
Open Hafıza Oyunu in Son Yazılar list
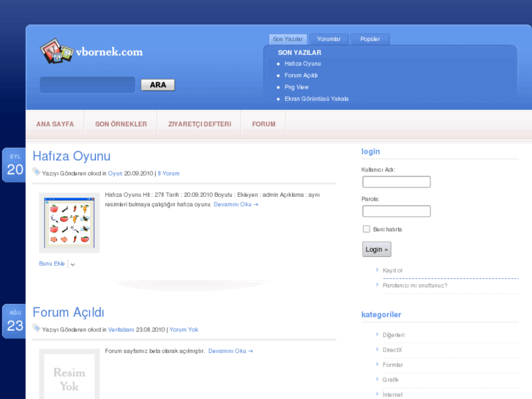(x=303, y=64)
